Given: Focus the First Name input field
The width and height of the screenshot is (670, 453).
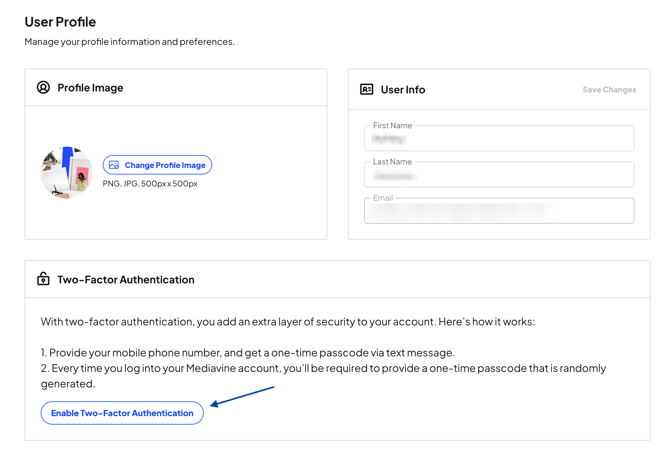Looking at the screenshot, I should click(499, 139).
